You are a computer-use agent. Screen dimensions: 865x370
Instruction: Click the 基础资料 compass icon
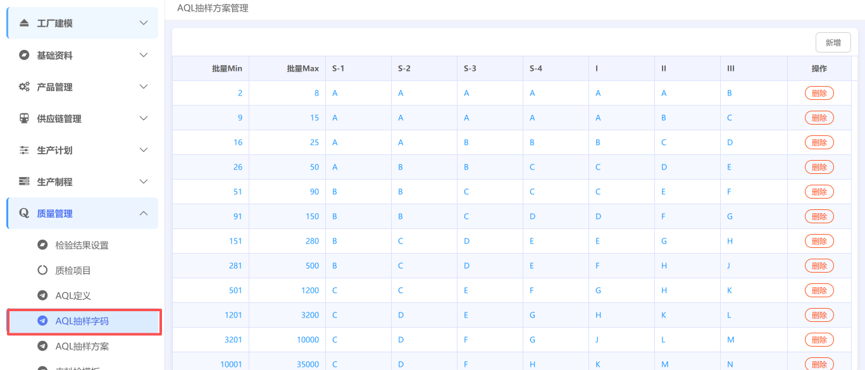(24, 55)
